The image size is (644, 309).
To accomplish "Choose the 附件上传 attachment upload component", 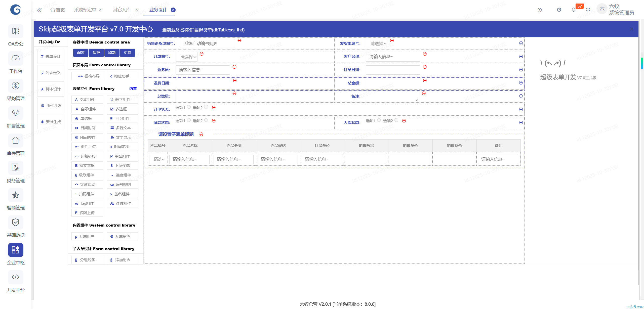I will (87, 147).
